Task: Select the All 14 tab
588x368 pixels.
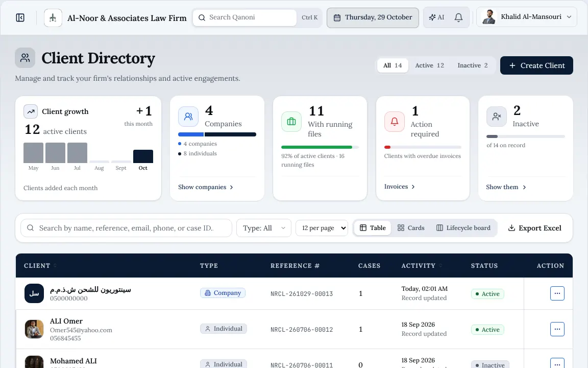Action: click(393, 65)
